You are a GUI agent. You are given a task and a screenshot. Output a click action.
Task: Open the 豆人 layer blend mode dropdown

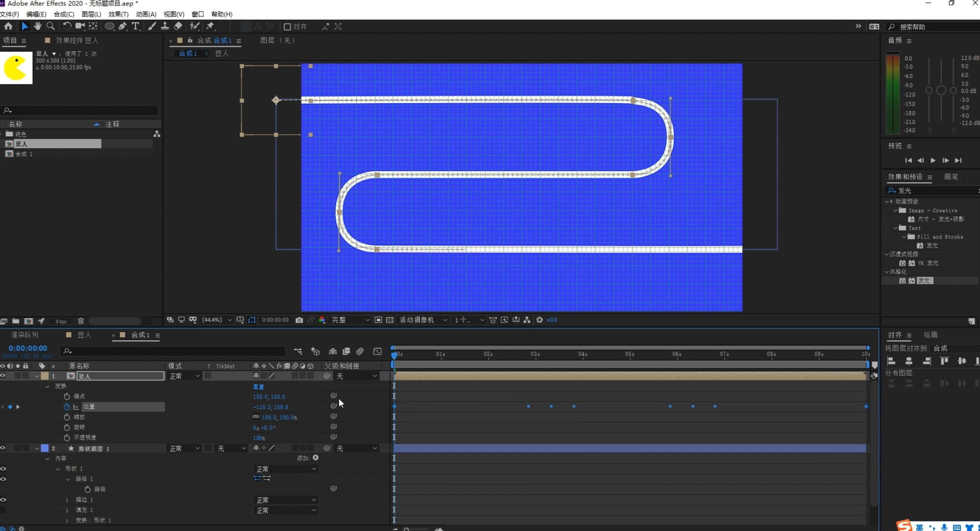tap(184, 376)
